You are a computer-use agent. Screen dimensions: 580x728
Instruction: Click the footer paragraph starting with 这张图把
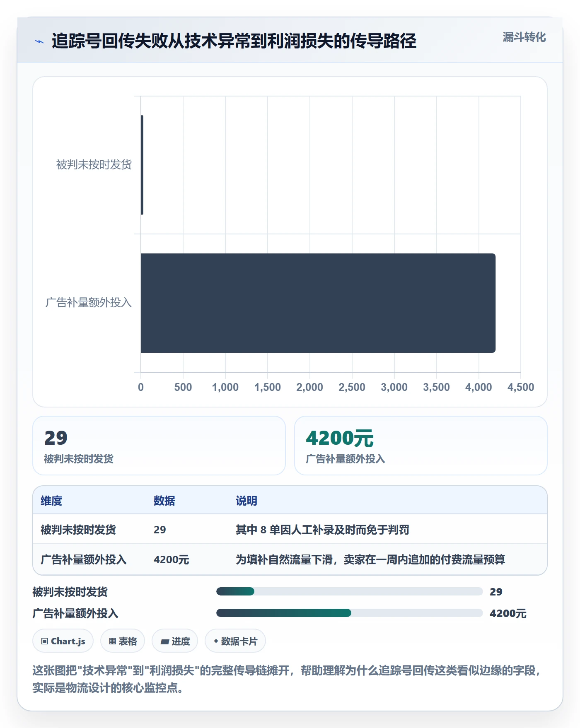coord(288,679)
